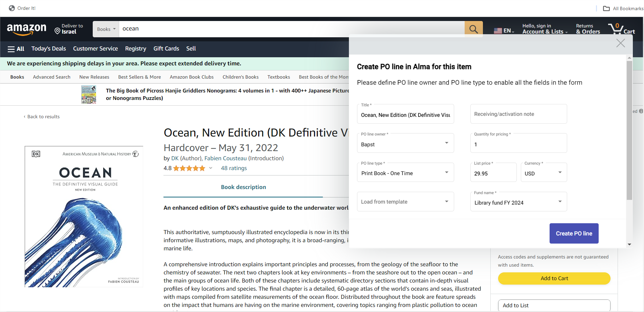
Task: Open the Fund name dropdown
Action: 518,202
